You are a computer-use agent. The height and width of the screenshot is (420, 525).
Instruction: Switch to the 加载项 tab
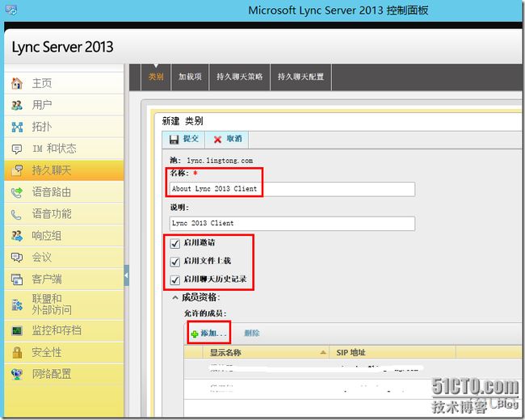[190, 77]
